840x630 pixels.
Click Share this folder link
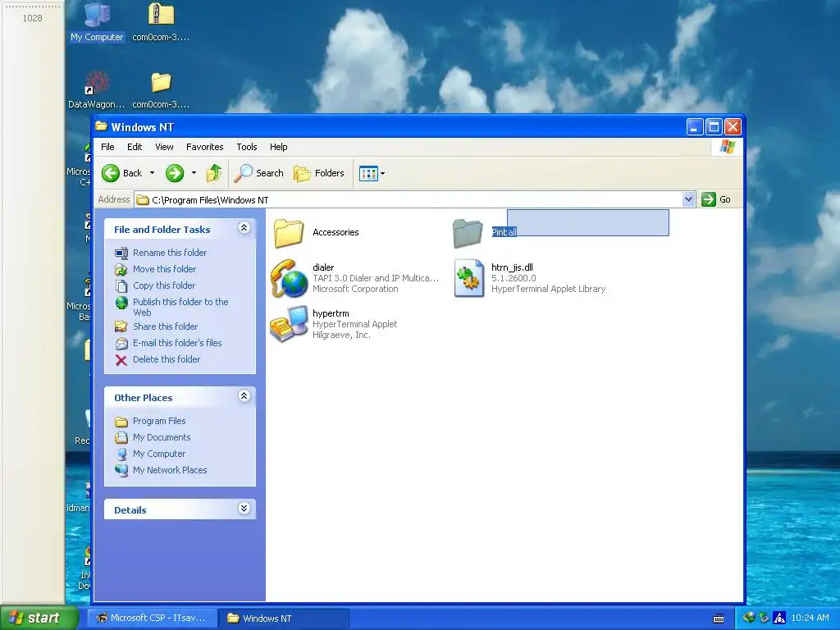pos(165,326)
